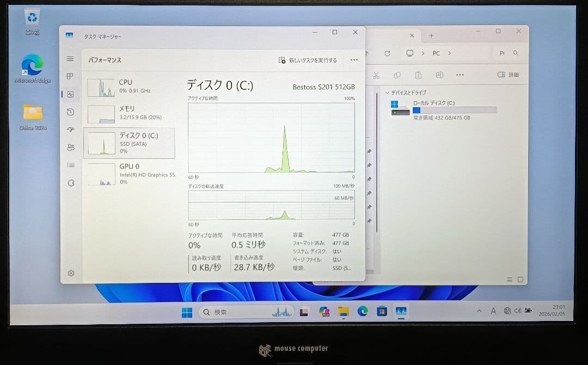
Task: Click the C: drive capacity usage bar
Action: pyautogui.click(x=455, y=109)
